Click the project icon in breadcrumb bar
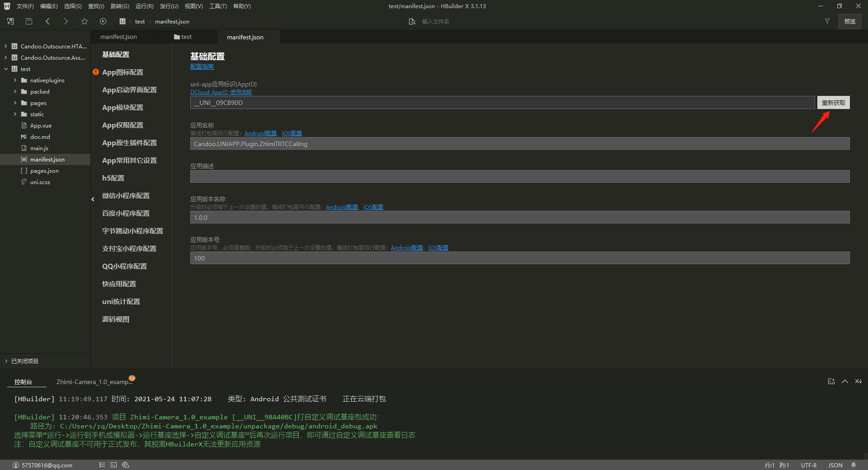Viewport: 868px width, 470px height. [x=122, y=21]
